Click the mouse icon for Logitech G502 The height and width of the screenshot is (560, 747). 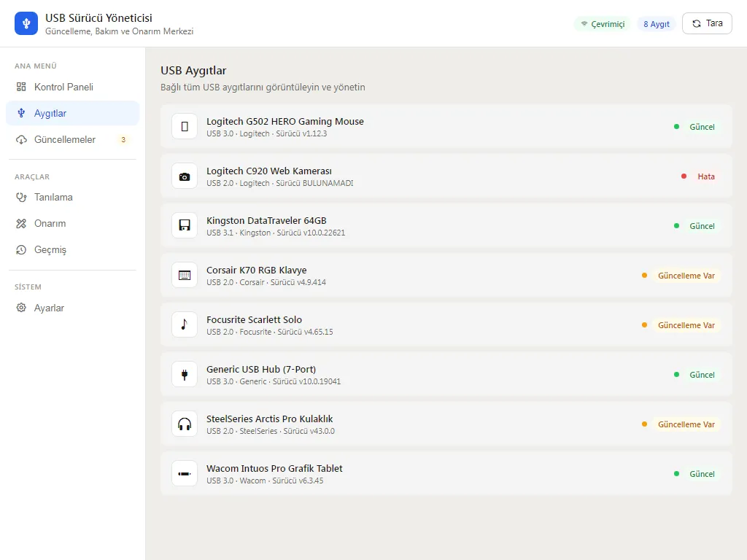[185, 126]
